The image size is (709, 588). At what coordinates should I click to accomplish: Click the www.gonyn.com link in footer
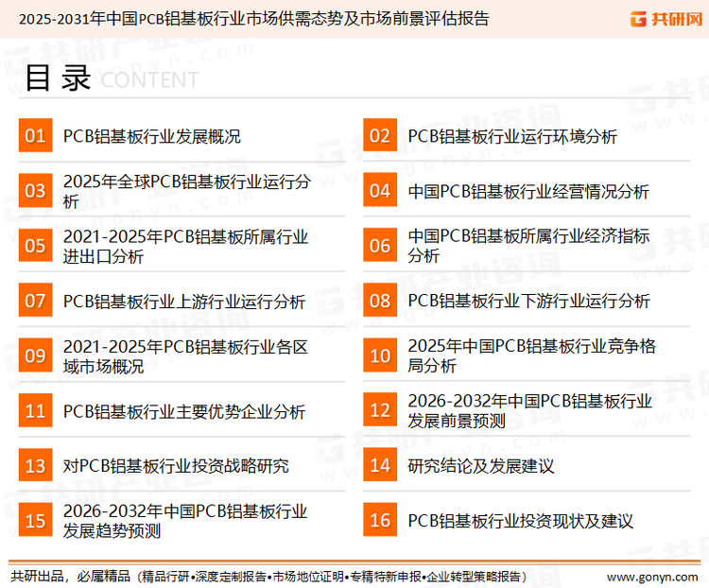(x=652, y=577)
